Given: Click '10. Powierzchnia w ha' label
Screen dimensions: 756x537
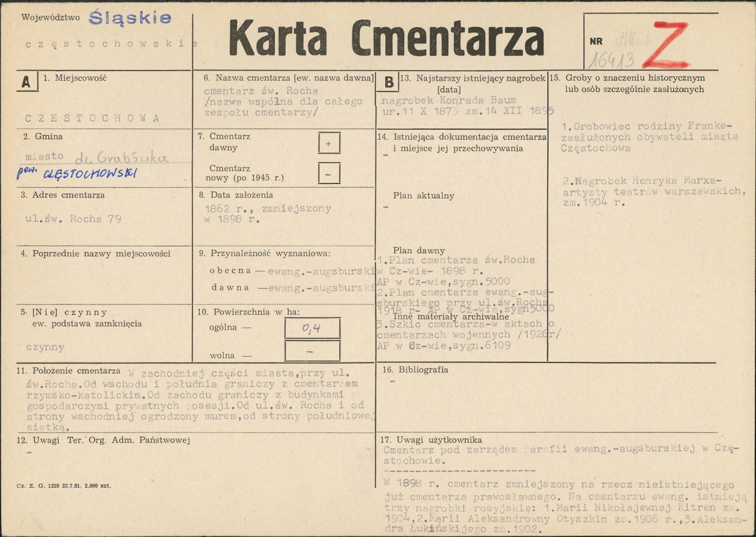Looking at the screenshot, I should 248,312.
